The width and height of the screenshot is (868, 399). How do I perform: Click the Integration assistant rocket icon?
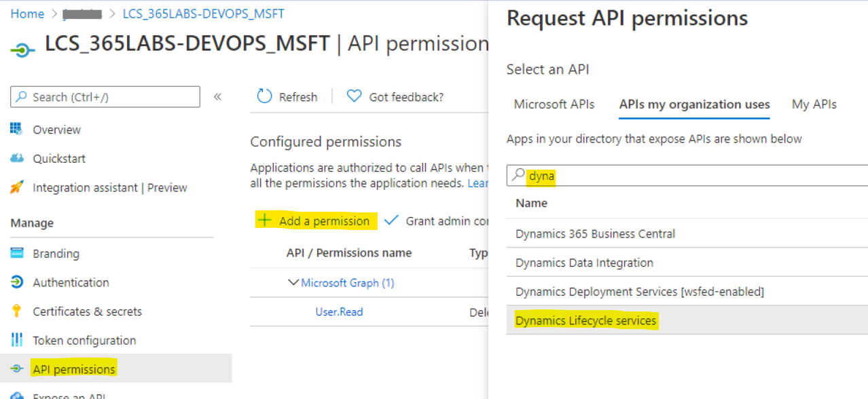coord(17,187)
